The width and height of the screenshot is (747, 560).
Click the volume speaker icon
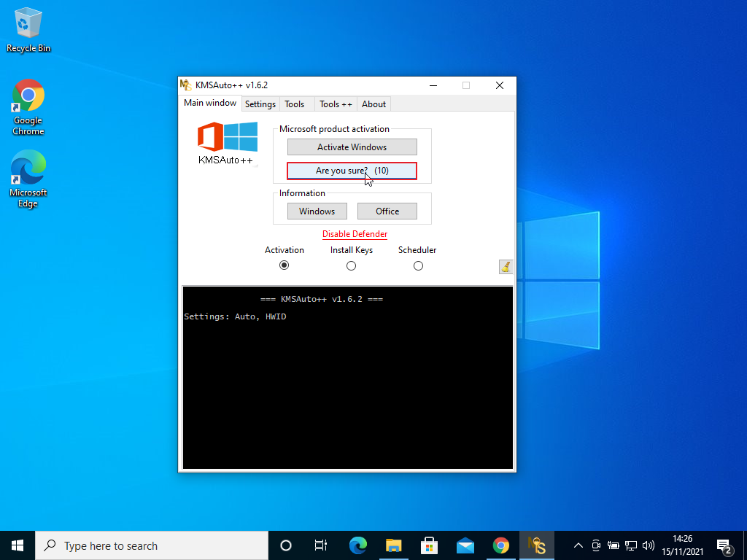(648, 545)
